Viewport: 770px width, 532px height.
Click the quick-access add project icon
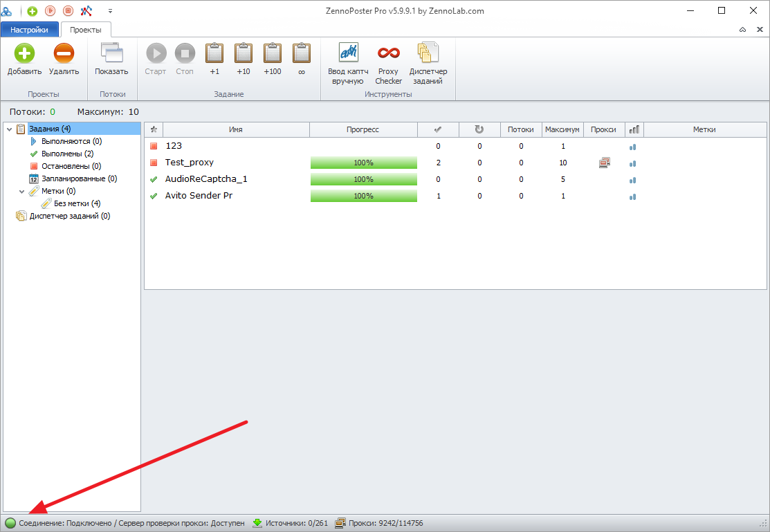[33, 11]
